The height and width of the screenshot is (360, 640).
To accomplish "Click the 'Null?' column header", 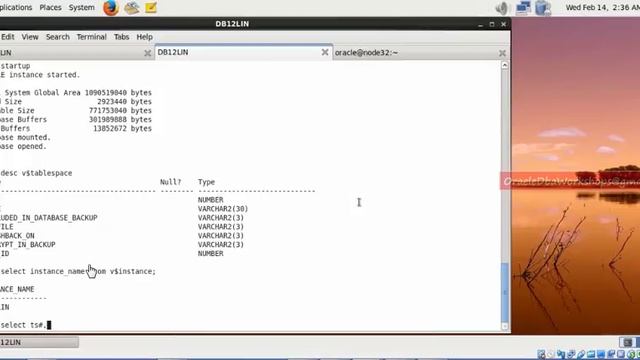I will (170, 182).
